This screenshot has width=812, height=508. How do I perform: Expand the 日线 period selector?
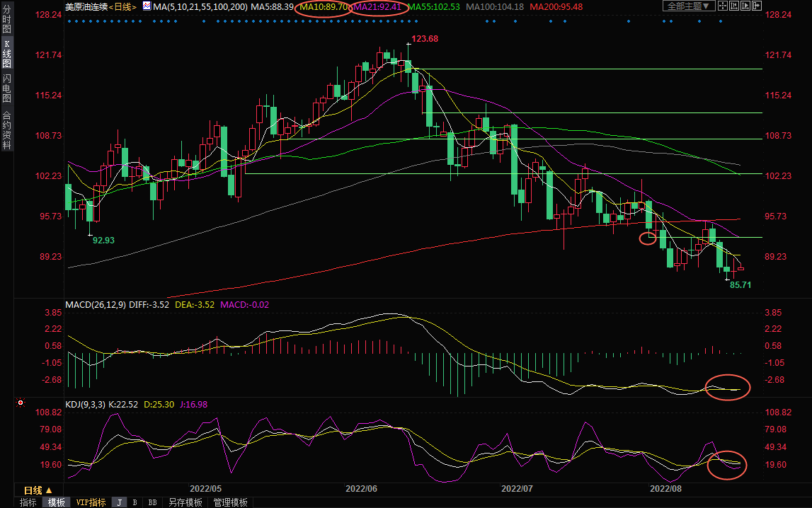(x=38, y=490)
